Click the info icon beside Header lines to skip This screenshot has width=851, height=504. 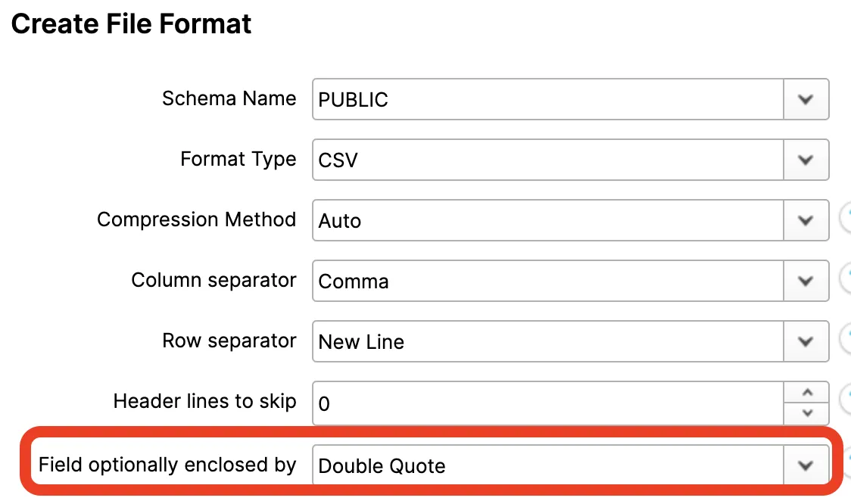846,402
